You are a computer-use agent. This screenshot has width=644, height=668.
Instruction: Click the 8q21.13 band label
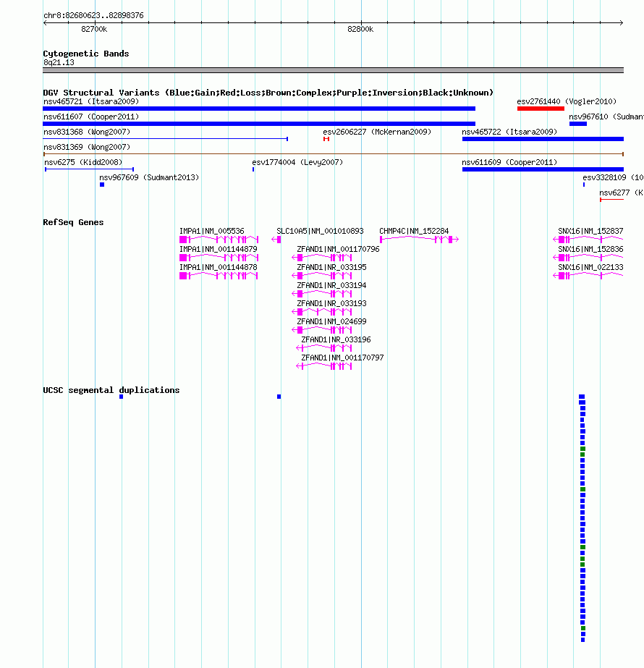tap(59, 63)
